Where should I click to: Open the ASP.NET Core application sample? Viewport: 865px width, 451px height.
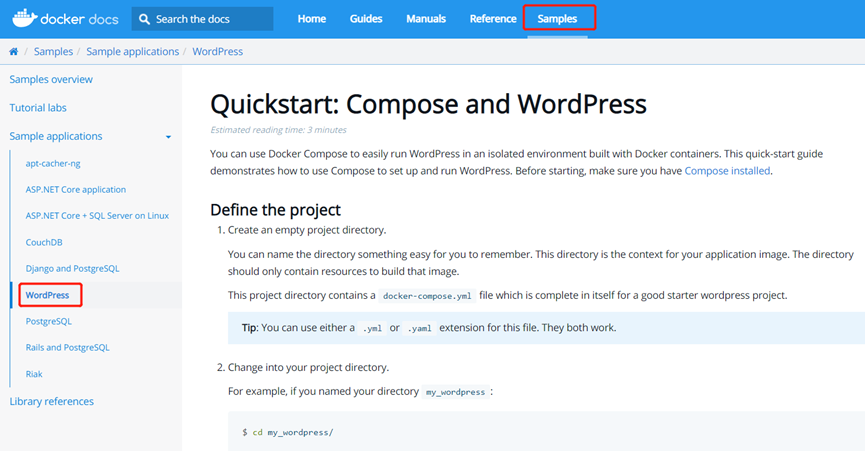(76, 190)
